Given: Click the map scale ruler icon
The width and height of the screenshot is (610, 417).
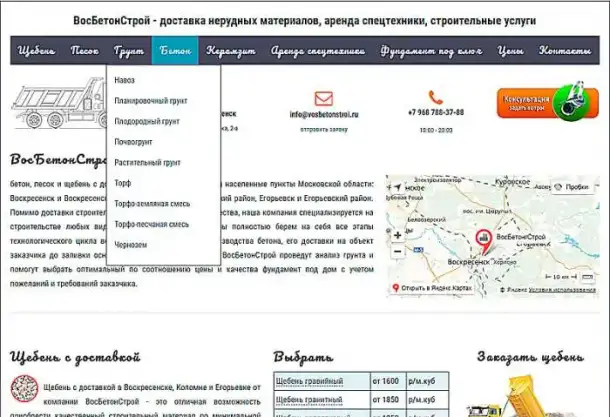Looking at the screenshot, I should [x=587, y=277].
